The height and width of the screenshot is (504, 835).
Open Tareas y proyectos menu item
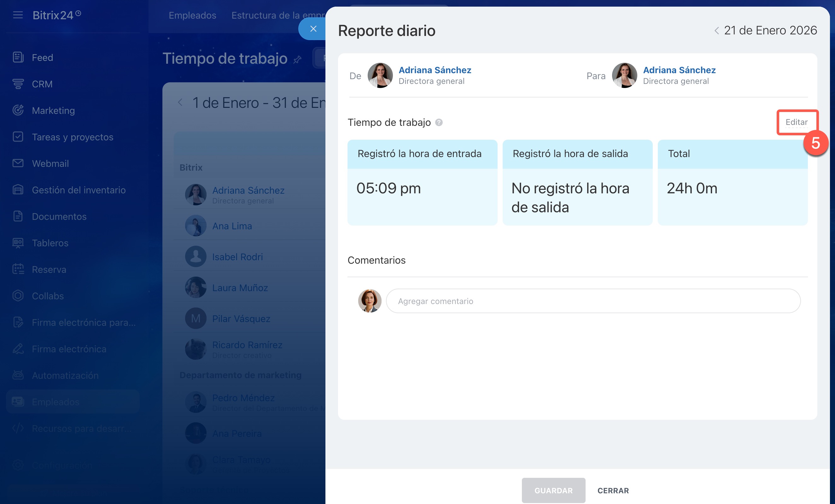(x=73, y=137)
